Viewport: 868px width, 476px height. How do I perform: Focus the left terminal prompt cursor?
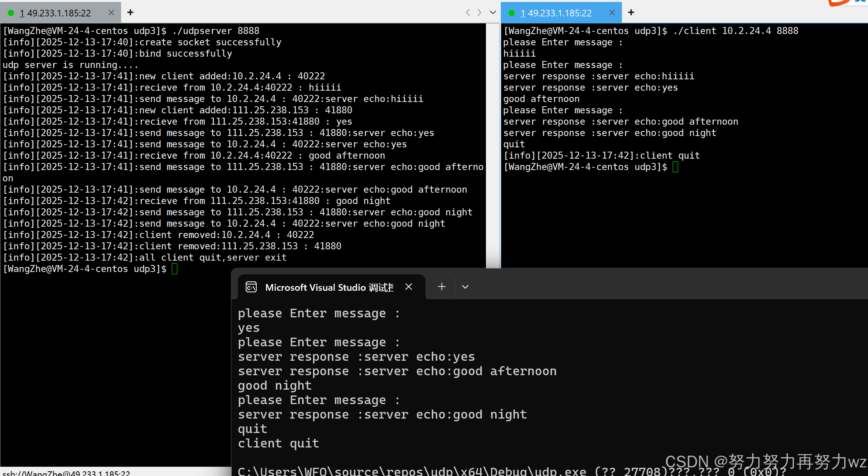click(175, 269)
